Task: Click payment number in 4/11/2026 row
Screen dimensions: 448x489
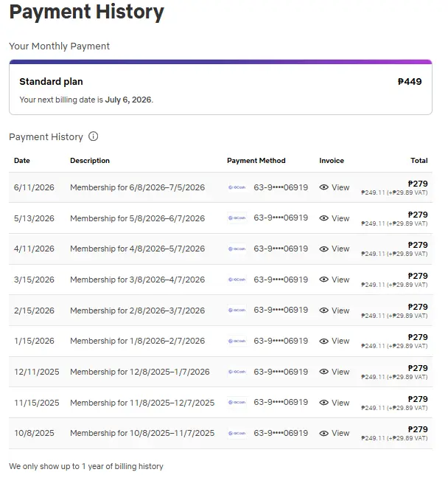Action: (281, 249)
